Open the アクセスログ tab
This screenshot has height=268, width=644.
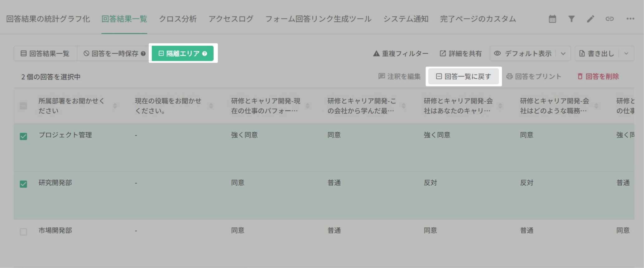coord(231,19)
